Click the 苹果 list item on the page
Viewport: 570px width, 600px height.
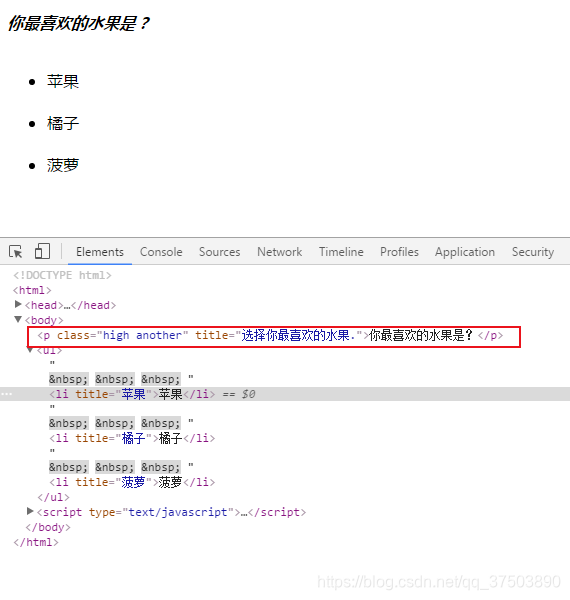coord(63,82)
